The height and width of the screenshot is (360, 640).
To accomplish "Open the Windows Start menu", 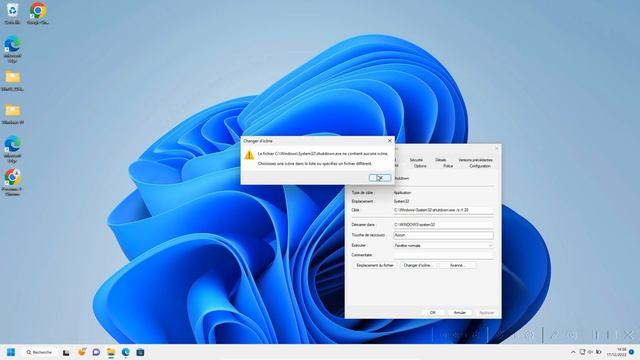I will click(11, 352).
